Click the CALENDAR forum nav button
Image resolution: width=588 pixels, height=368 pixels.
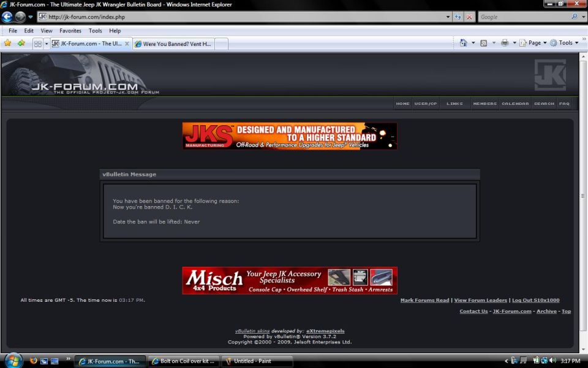[x=515, y=104]
